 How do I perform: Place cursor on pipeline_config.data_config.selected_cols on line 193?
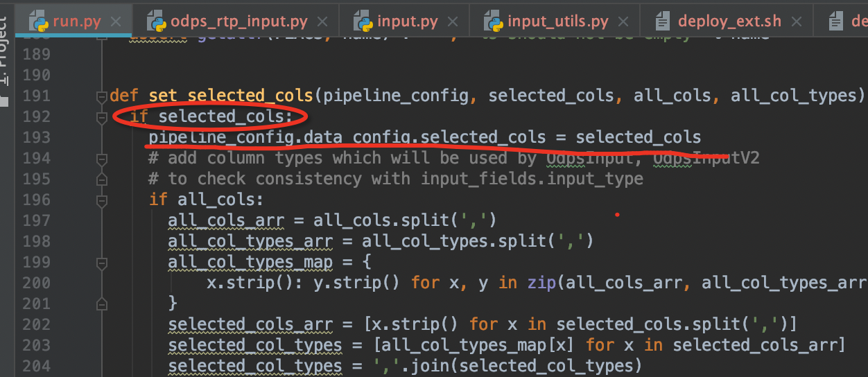pos(347,137)
